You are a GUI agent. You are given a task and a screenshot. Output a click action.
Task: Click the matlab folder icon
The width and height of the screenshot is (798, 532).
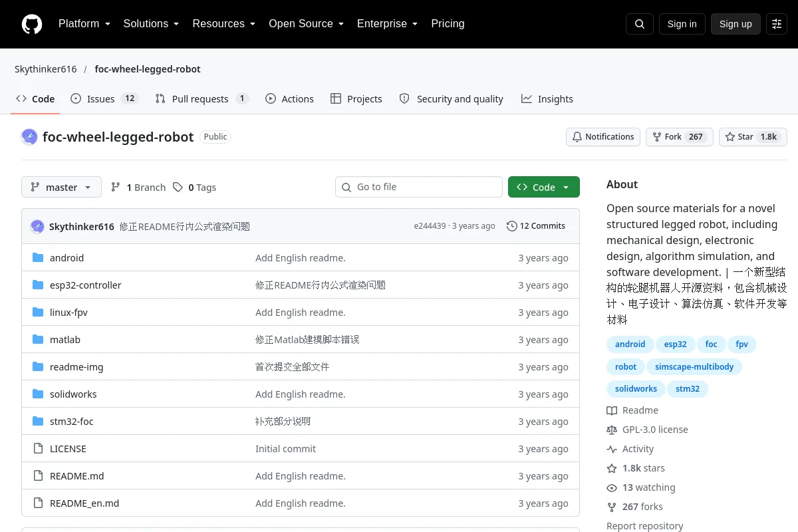click(38, 340)
